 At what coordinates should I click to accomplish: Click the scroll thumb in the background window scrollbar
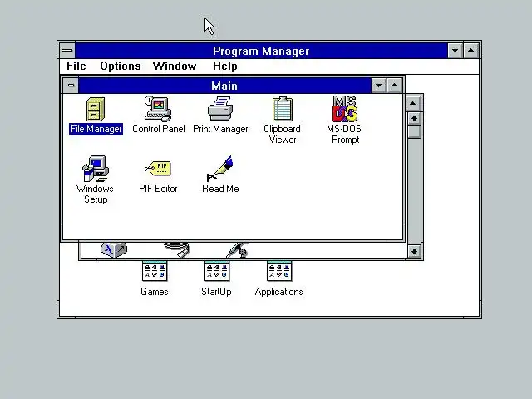(414, 132)
